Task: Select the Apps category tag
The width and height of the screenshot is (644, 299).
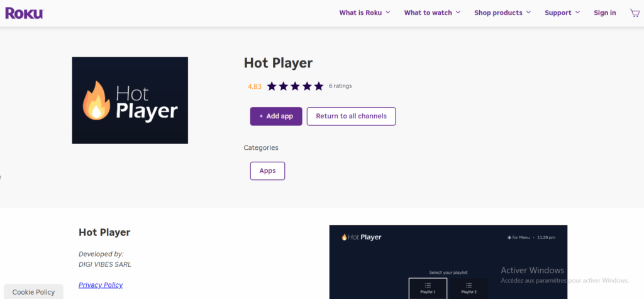Action: (267, 171)
